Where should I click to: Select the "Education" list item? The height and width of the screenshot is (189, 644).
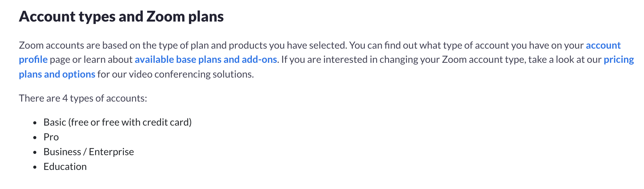(x=65, y=167)
